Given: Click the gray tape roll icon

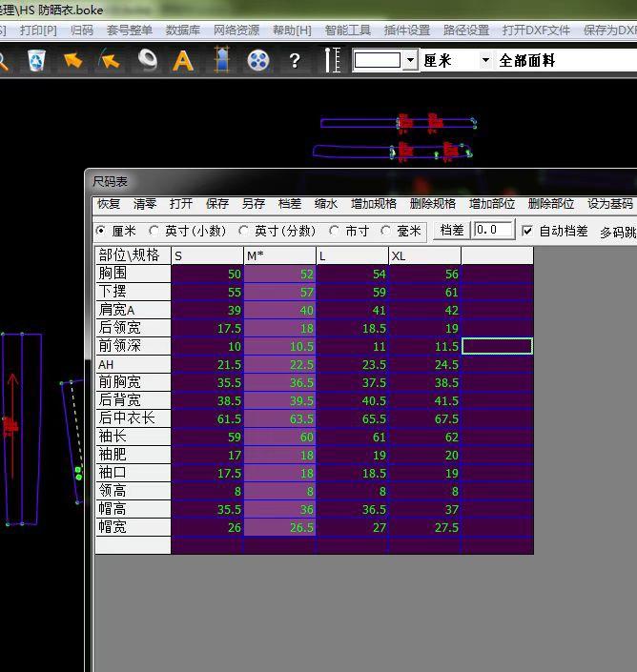Looking at the screenshot, I should point(147,59).
